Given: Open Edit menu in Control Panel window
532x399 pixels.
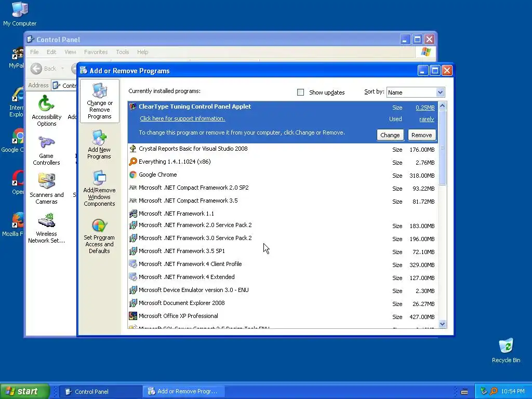Looking at the screenshot, I should pyautogui.click(x=51, y=52).
